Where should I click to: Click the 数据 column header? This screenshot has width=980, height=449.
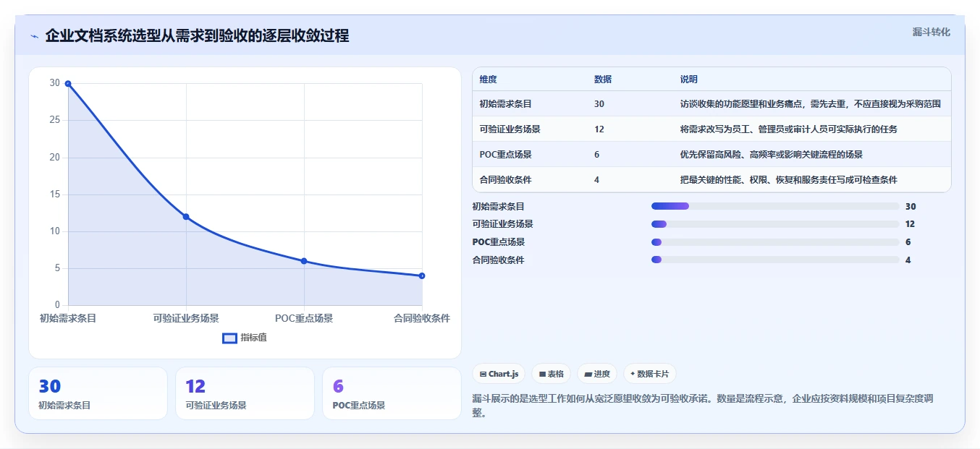point(603,80)
